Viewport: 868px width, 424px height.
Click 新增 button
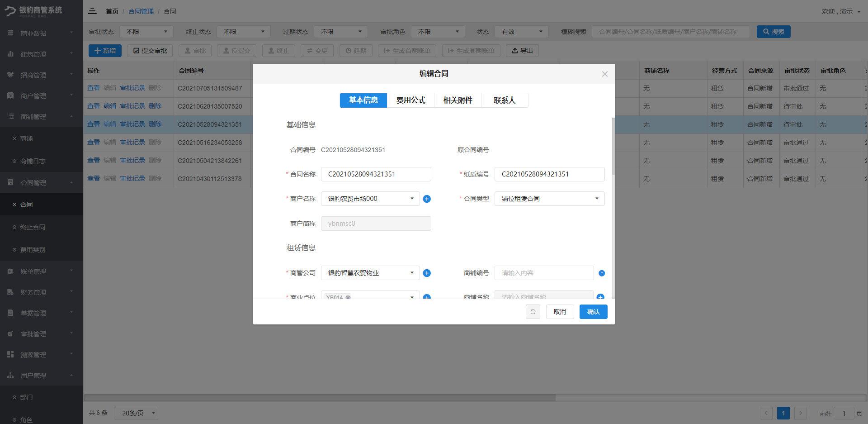click(x=105, y=51)
